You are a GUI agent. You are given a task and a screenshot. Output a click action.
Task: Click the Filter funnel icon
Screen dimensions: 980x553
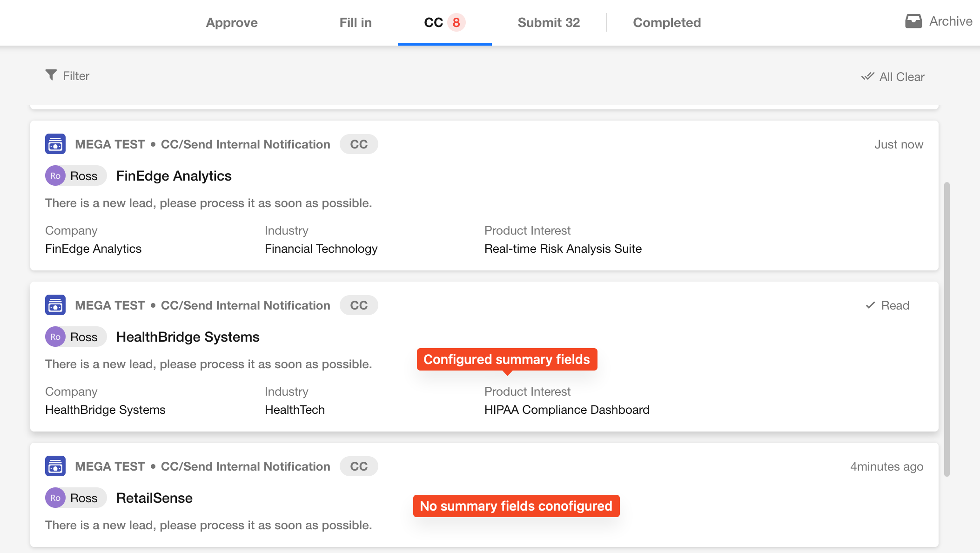(x=51, y=75)
